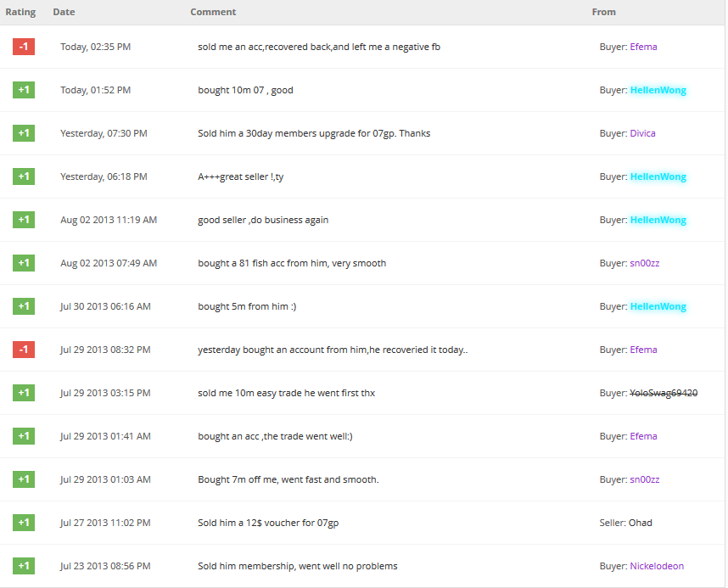
Task: Click the +1 badge beside "bought 10m 07, good"
Action: coord(24,90)
